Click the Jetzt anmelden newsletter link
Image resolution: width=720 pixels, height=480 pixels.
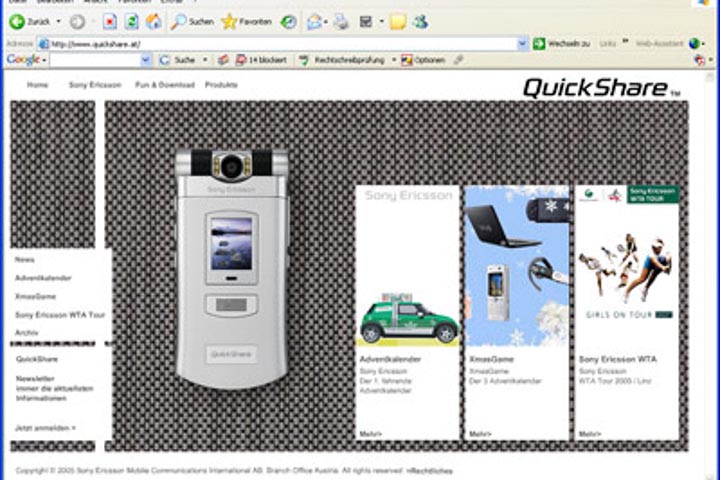coord(45,428)
